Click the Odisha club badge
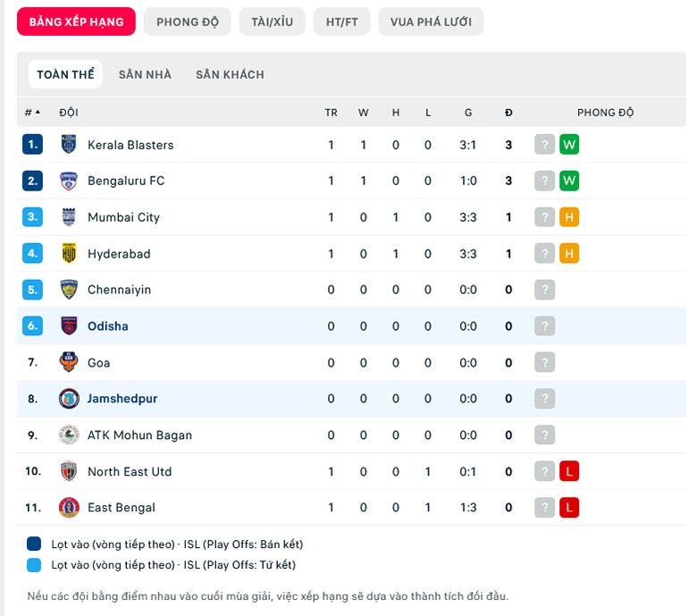Viewport: 697px width, 616px height. click(x=69, y=326)
